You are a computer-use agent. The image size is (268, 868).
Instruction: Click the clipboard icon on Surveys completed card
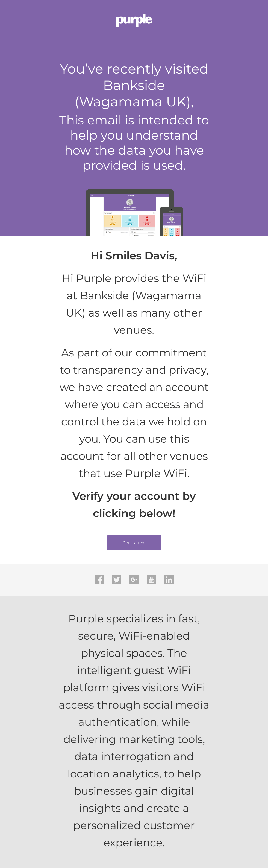click(x=147, y=217)
